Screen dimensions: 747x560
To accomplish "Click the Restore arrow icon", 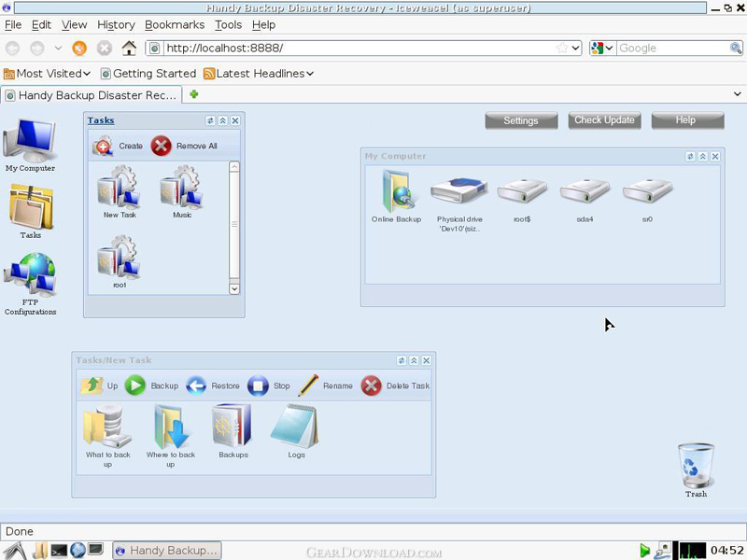I will point(196,385).
